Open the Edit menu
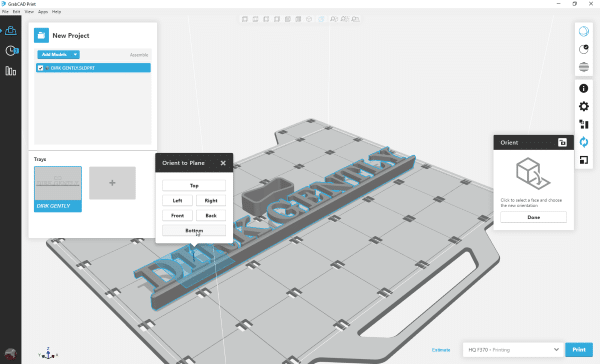This screenshot has height=364, width=600. (16, 12)
